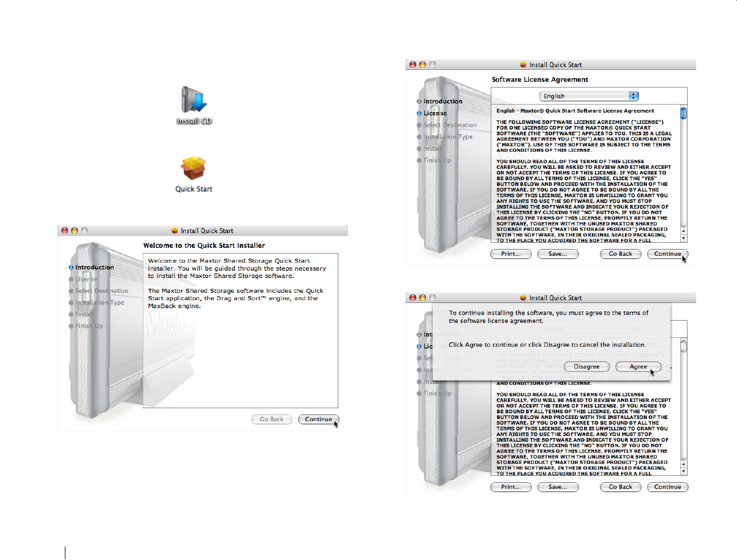
Task: Select Installation Type step in Welcome window
Action: [x=97, y=303]
